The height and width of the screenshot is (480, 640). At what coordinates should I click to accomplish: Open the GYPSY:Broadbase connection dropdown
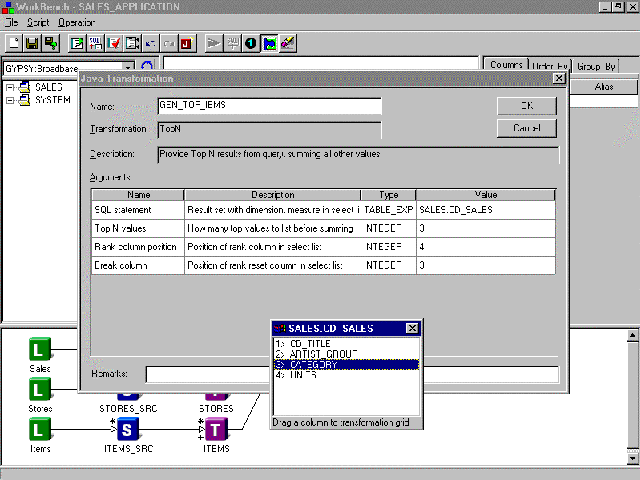[x=127, y=67]
